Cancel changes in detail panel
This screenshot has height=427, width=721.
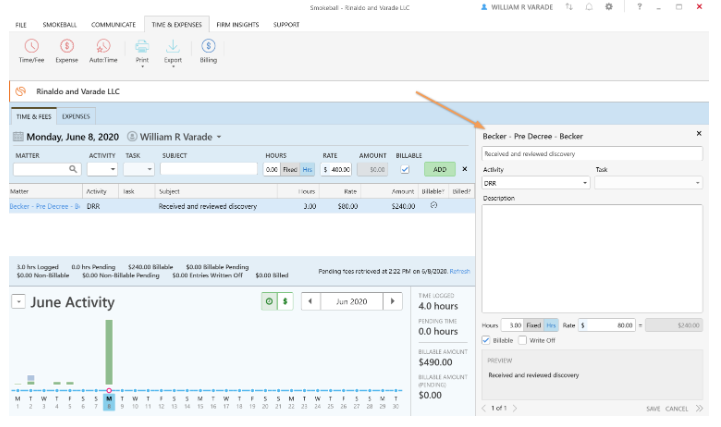(676, 409)
